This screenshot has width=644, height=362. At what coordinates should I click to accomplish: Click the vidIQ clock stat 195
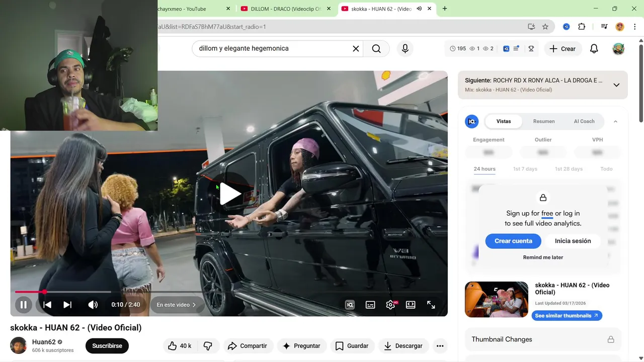[x=458, y=49]
